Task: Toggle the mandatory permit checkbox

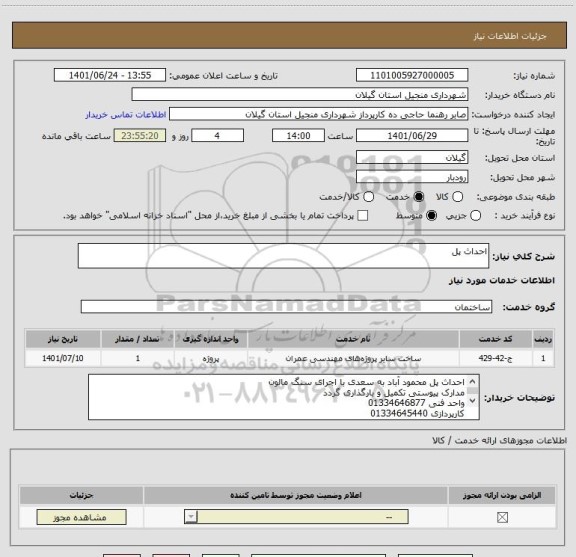Action: coord(502,517)
